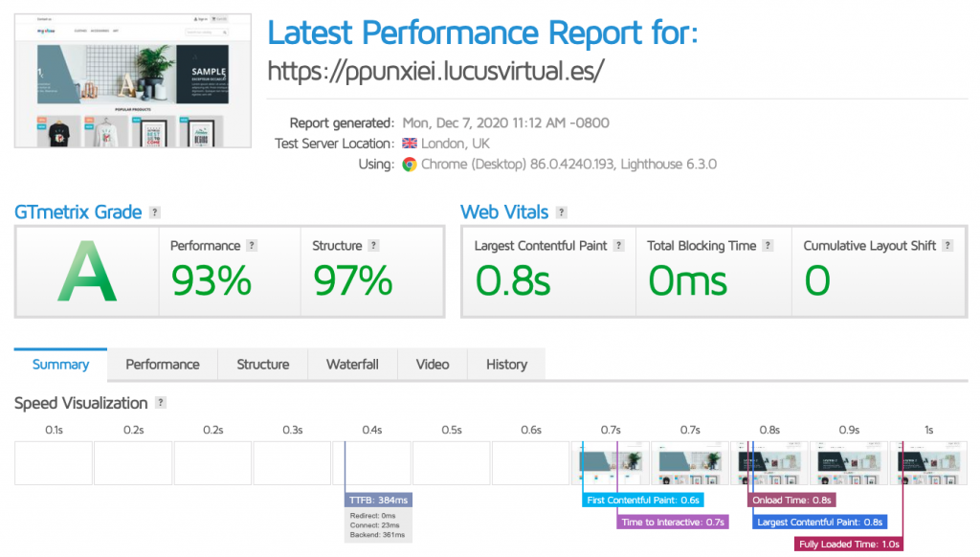Viewport: 980px width, 557px height.
Task: Open the History tab
Action: tap(506, 365)
